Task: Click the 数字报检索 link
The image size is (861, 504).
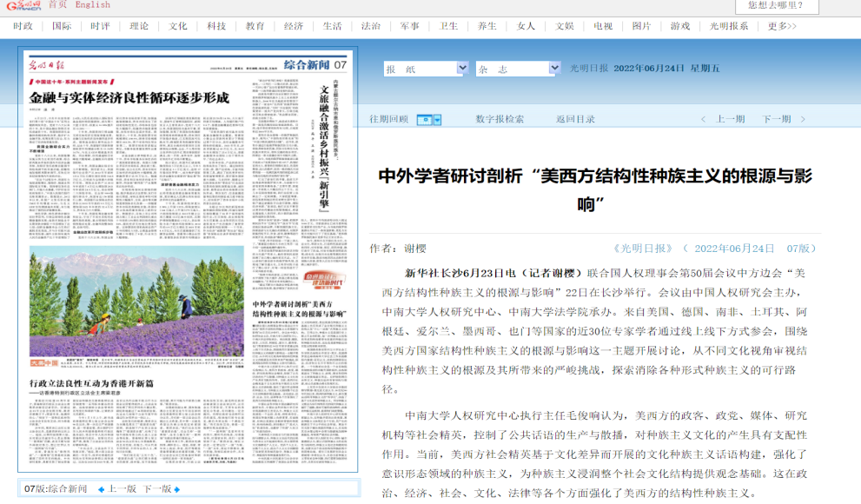Action: click(x=500, y=119)
